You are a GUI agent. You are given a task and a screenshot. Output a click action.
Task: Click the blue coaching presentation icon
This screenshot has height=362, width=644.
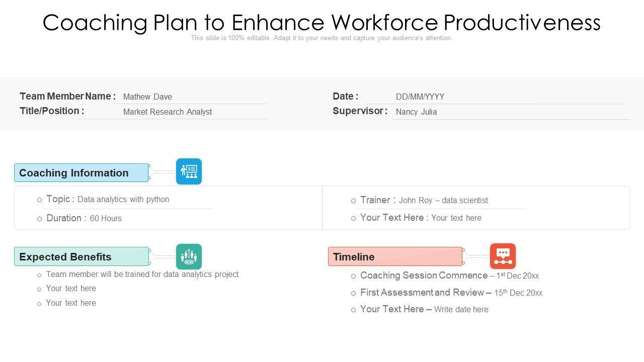tap(189, 171)
